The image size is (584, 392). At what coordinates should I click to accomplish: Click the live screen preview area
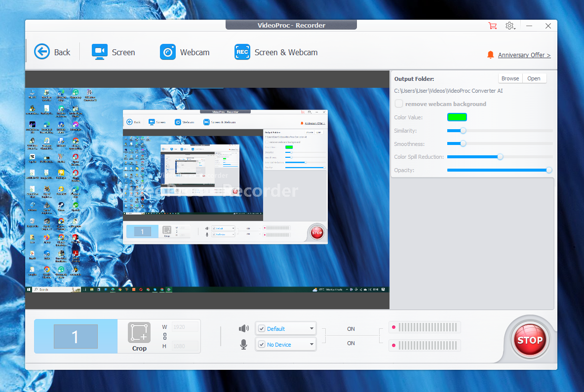[207, 190]
